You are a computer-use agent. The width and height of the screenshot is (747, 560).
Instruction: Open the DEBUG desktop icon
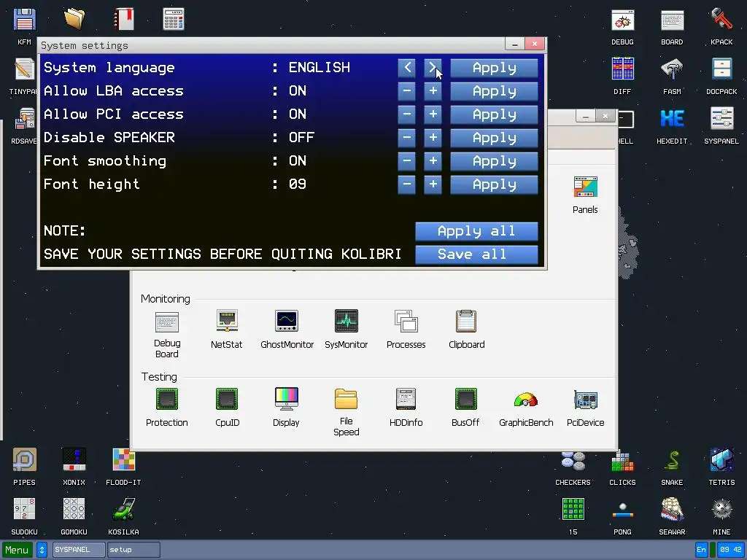tap(622, 21)
